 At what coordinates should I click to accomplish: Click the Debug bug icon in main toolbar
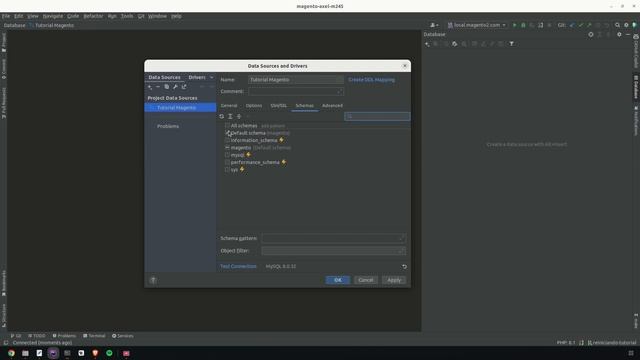[523, 25]
